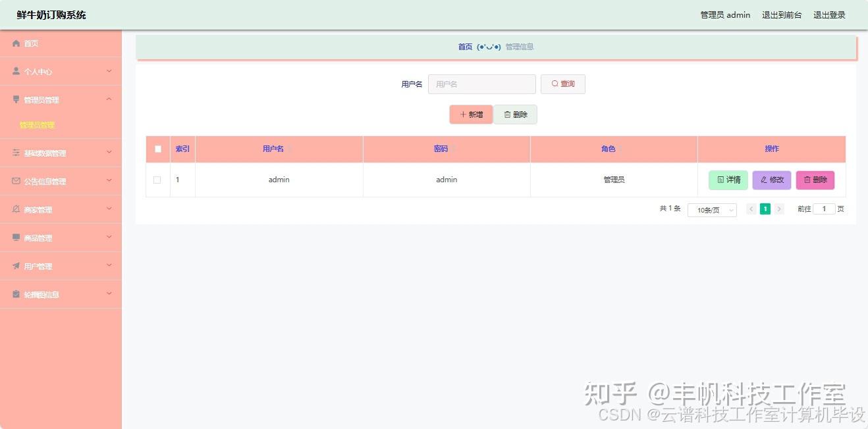Click the 商家管理 sidebar icon
Viewport: 868px width, 429px height.
click(x=16, y=209)
